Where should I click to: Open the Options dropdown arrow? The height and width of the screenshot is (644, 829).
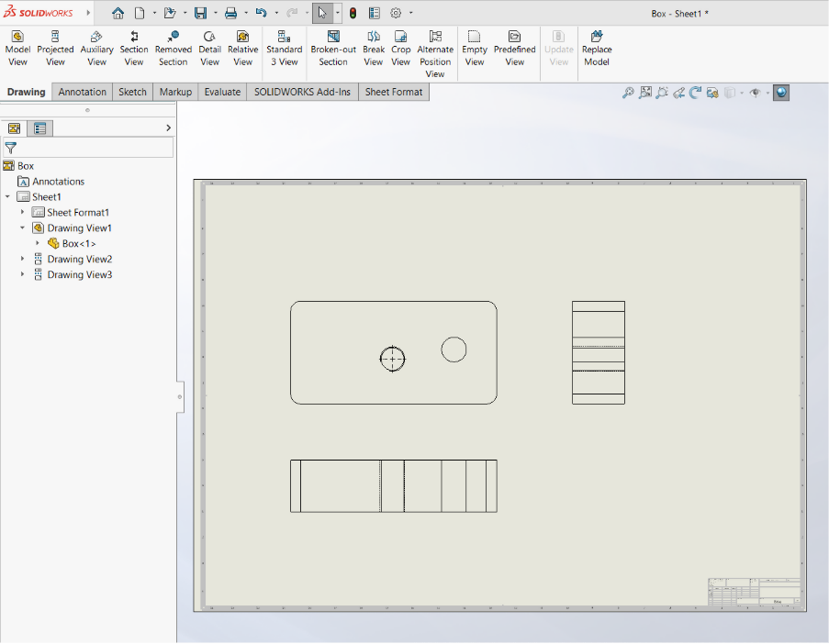(x=410, y=13)
